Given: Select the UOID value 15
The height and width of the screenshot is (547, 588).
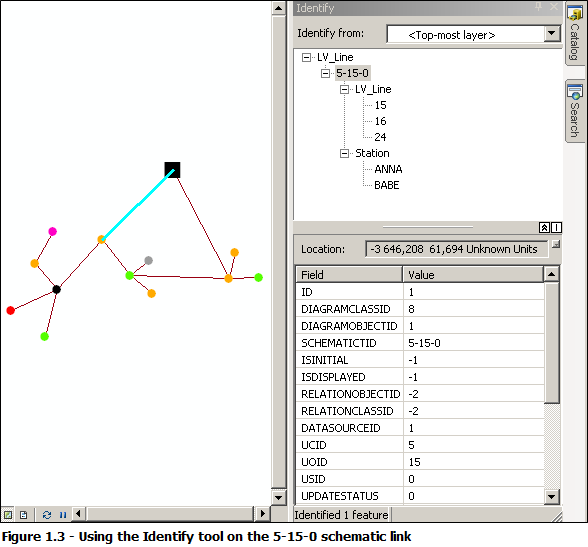Looking at the screenshot, I should point(414,462).
